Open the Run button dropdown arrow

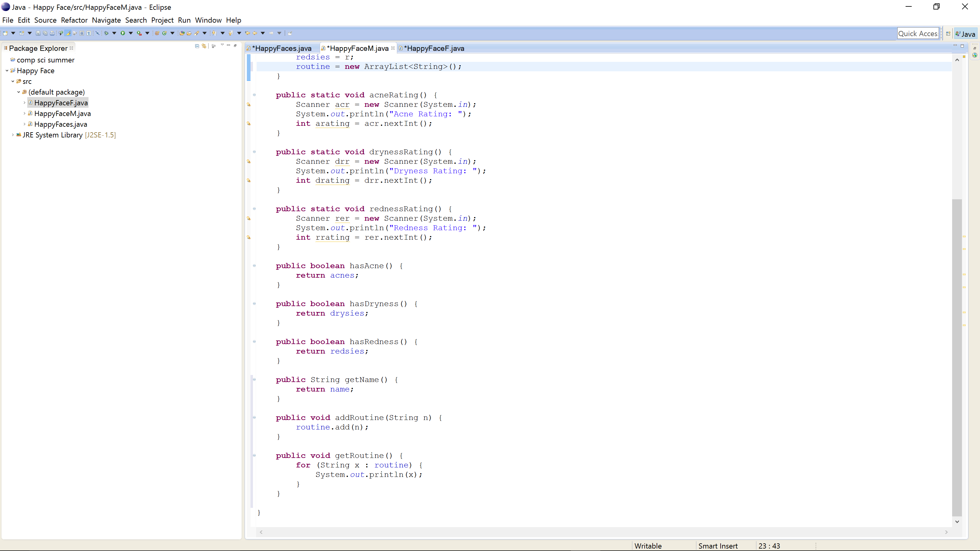131,33
